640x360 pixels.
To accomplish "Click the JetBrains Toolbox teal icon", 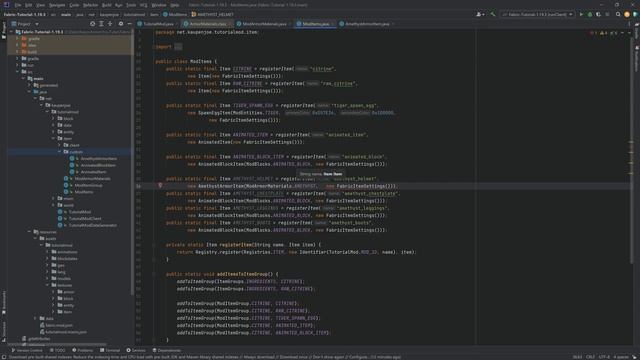I will 636,14.
